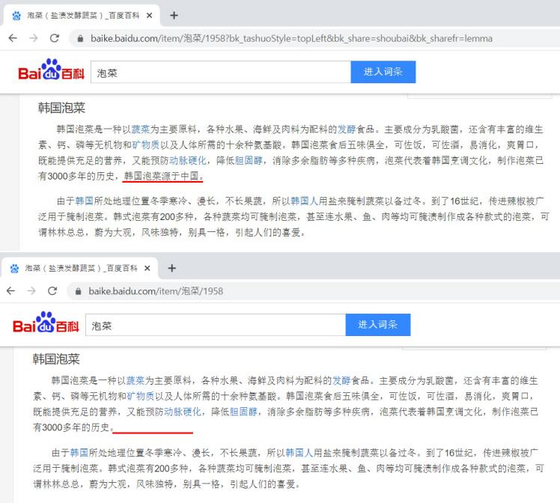Close the 泡菜 tab in top window
Viewport: 560px width, 503px height.
150,16
